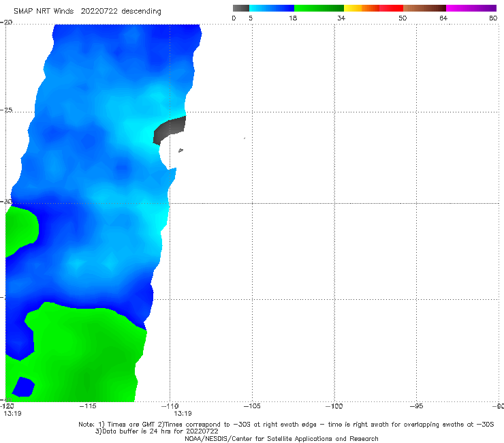Click the longitude label '-105'
Viewport: 504px width, 443px height.
pos(252,406)
